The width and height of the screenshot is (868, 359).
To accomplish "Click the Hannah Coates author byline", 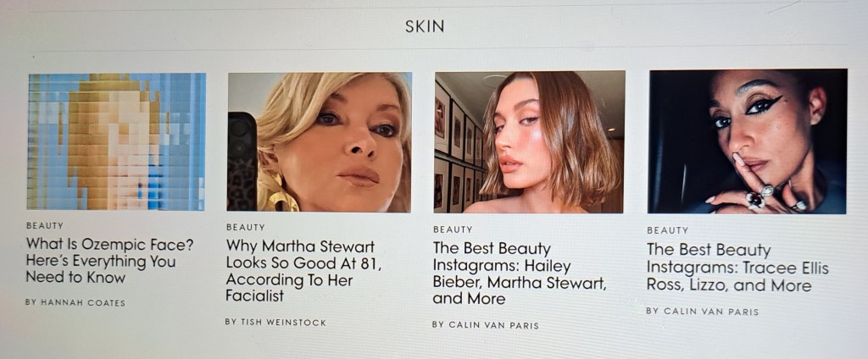I will [75, 302].
